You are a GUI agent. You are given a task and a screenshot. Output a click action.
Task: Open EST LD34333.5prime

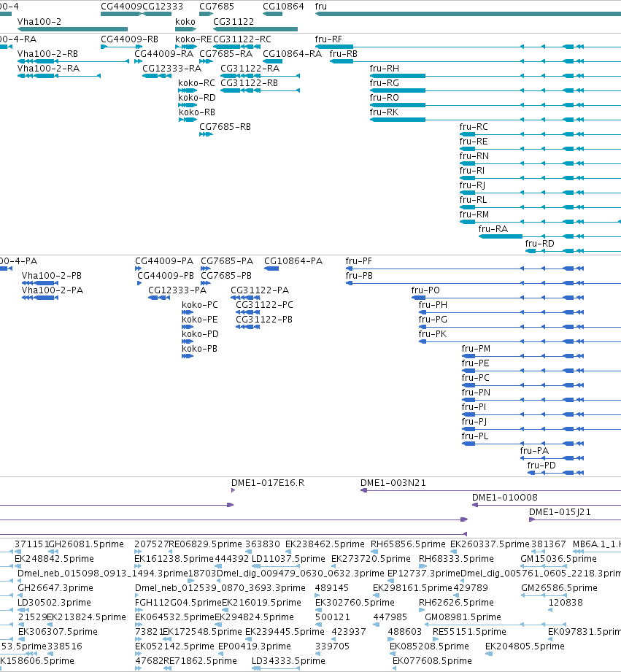point(288,661)
